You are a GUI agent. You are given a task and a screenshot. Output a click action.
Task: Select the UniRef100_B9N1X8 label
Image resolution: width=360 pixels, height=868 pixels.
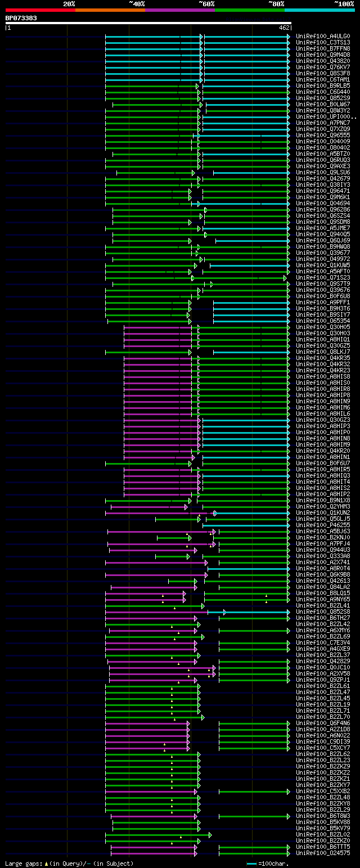tap(323, 500)
